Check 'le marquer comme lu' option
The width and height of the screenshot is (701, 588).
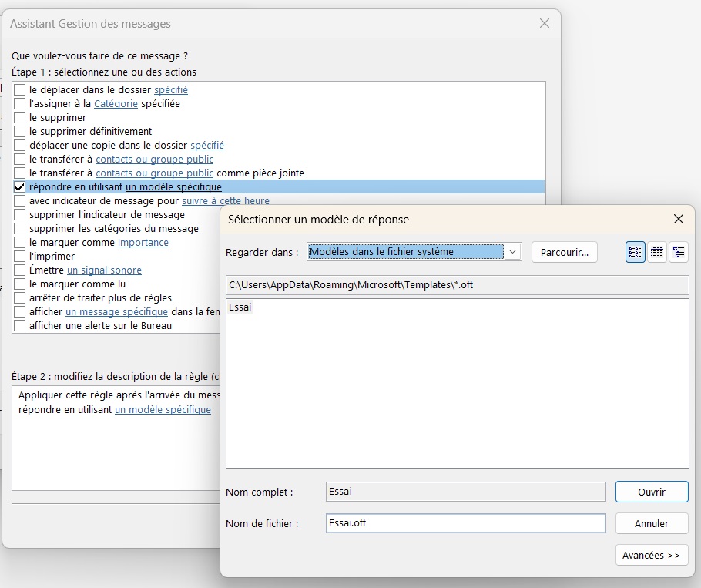(x=19, y=284)
